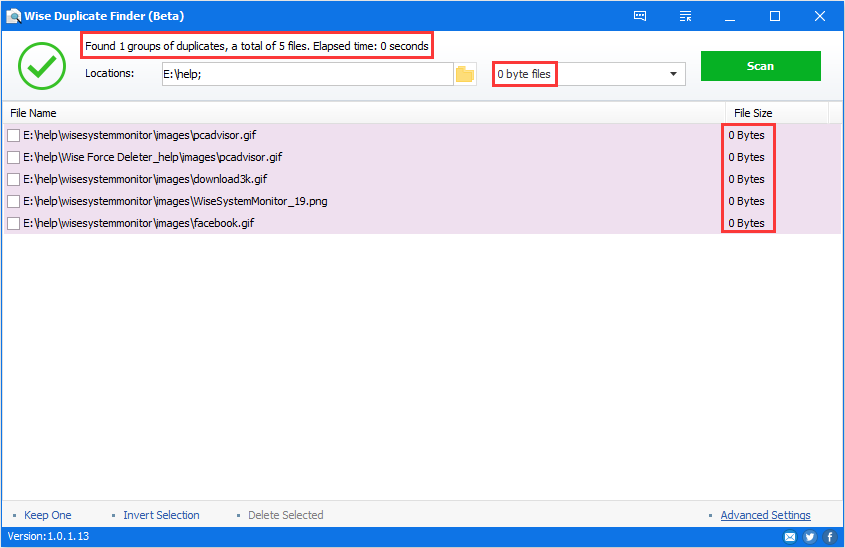Open Advanced Settings link
This screenshot has width=845, height=548.
pyautogui.click(x=765, y=515)
